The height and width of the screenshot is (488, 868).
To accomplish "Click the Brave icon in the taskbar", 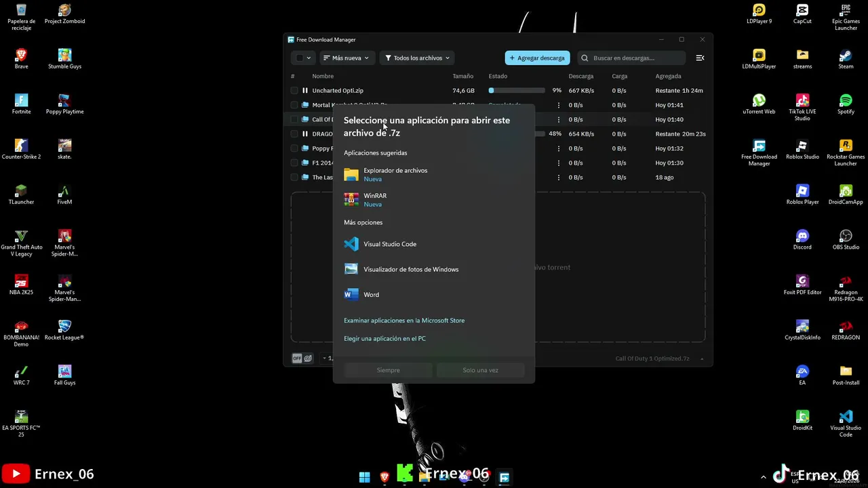I will 384,477.
